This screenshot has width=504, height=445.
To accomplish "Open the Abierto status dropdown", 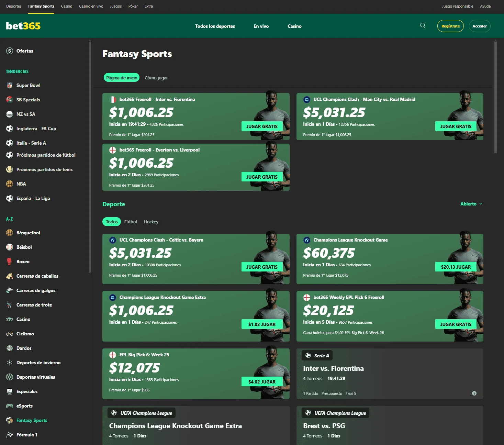I will coord(471,204).
